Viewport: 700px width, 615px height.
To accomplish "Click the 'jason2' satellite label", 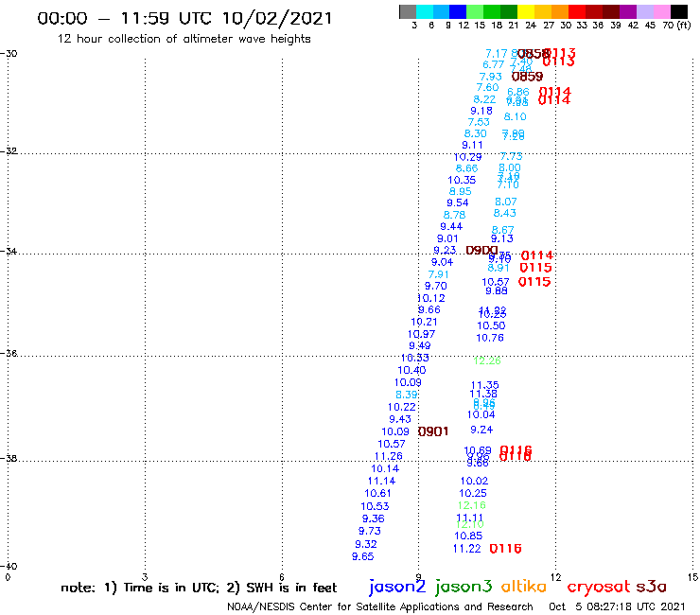I will [397, 587].
